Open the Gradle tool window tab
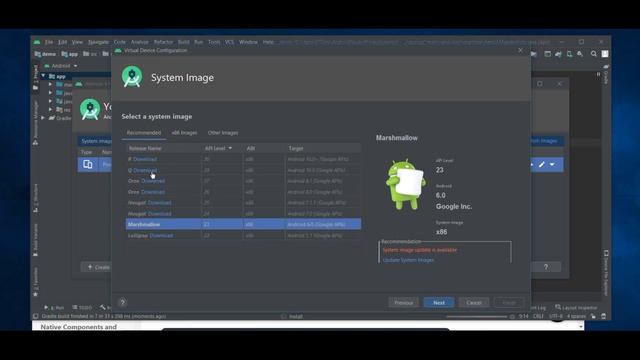 [606, 74]
